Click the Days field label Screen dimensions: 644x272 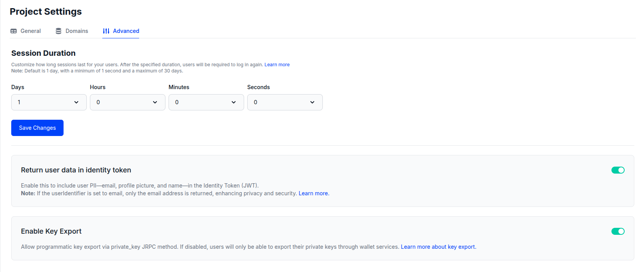coord(18,87)
